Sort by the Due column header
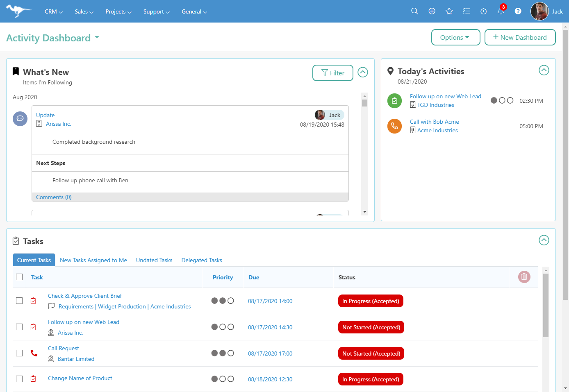 point(254,277)
